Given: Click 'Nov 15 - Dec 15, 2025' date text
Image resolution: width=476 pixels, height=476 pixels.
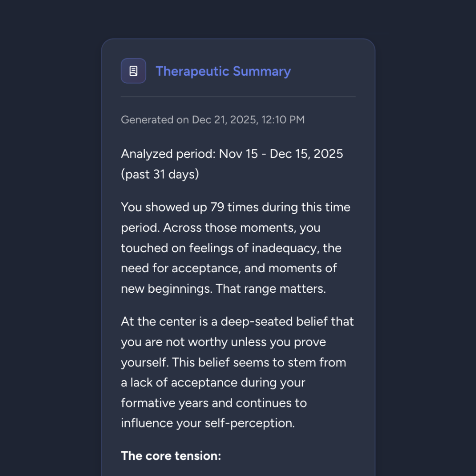Looking at the screenshot, I should 281,154.
